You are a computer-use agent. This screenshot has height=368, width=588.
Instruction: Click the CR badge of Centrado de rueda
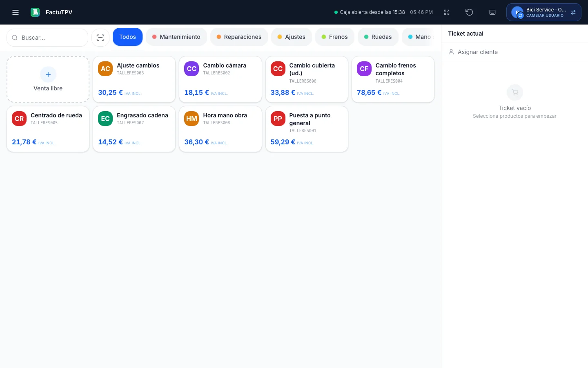pos(19,119)
